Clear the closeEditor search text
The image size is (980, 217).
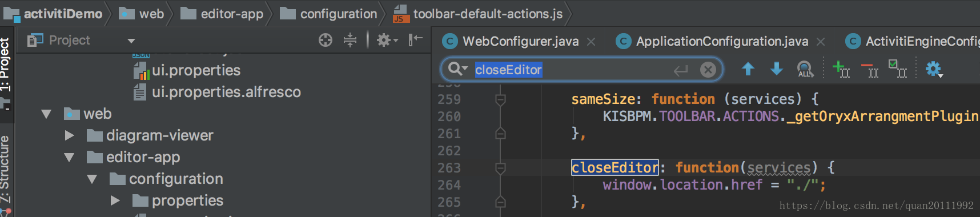pos(708,70)
